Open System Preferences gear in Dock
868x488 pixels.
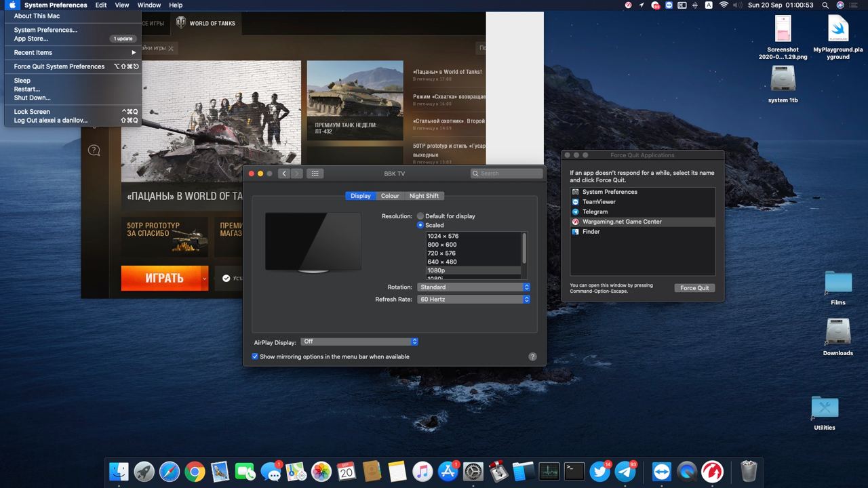point(473,471)
